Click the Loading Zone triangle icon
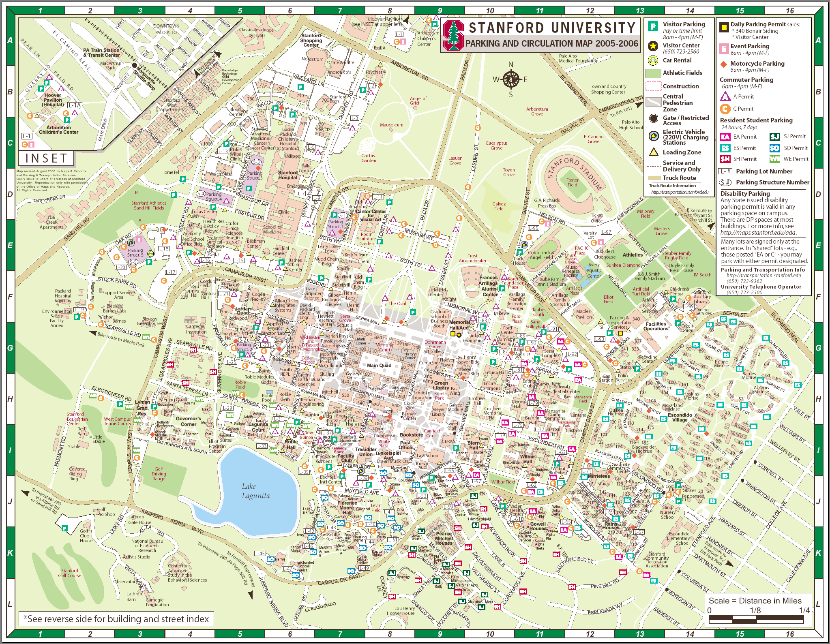 coord(653,152)
